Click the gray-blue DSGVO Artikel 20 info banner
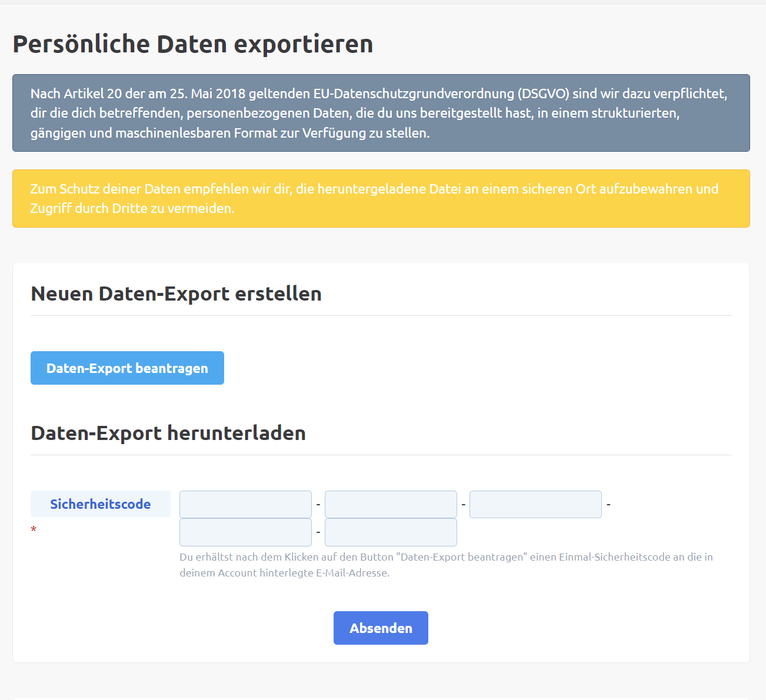 (381, 113)
